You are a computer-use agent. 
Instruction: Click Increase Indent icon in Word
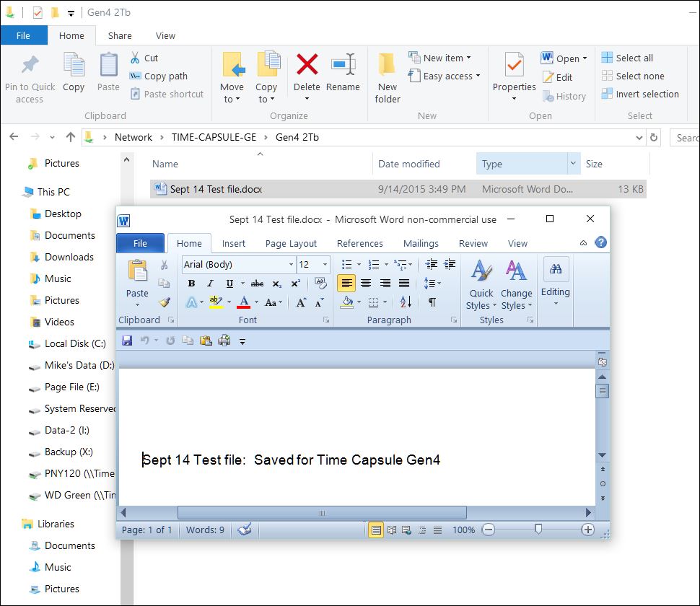coord(450,264)
